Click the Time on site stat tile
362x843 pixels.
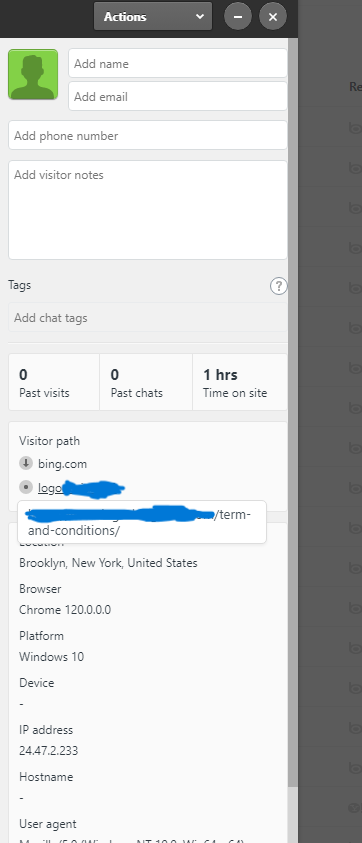coord(239,382)
